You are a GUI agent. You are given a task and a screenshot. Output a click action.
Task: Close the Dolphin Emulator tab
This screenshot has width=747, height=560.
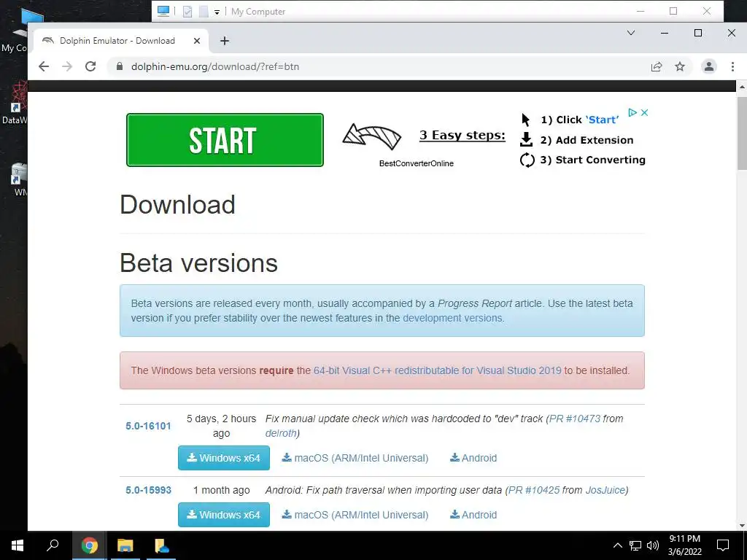[197, 41]
